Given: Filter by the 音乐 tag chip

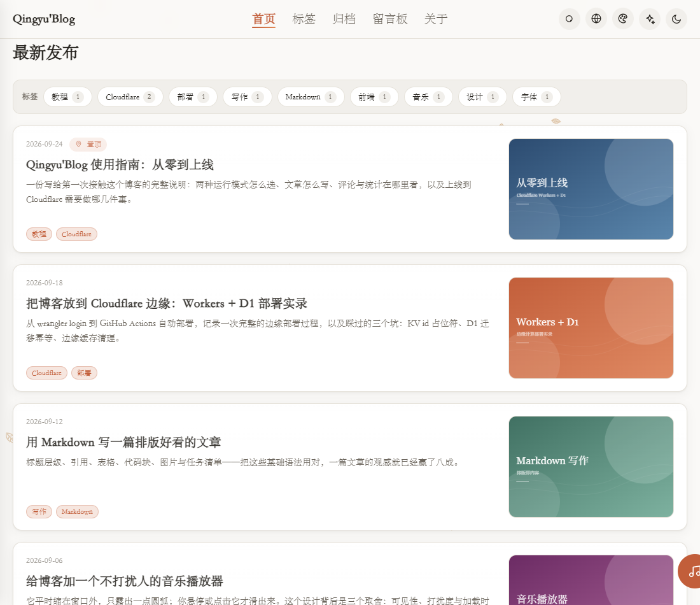Looking at the screenshot, I should pos(428,97).
